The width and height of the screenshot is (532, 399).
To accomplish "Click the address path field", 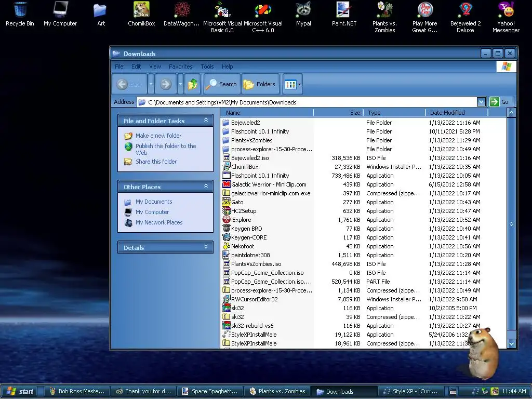I will (x=307, y=102).
